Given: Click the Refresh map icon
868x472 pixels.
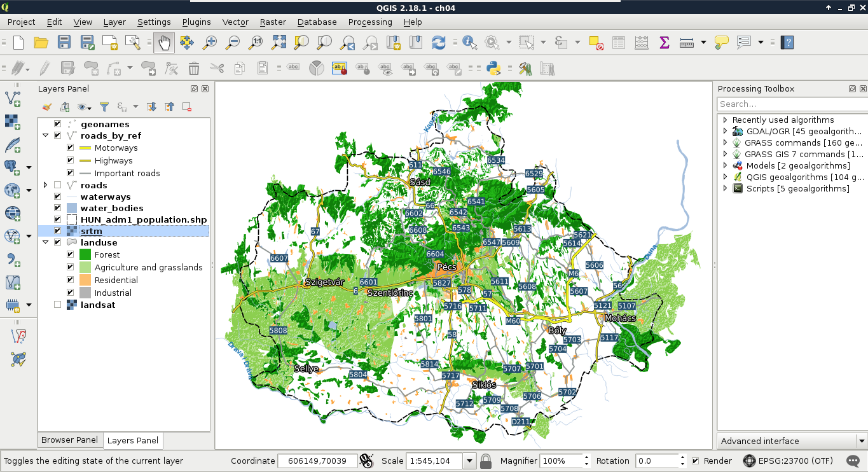Looking at the screenshot, I should 438,43.
